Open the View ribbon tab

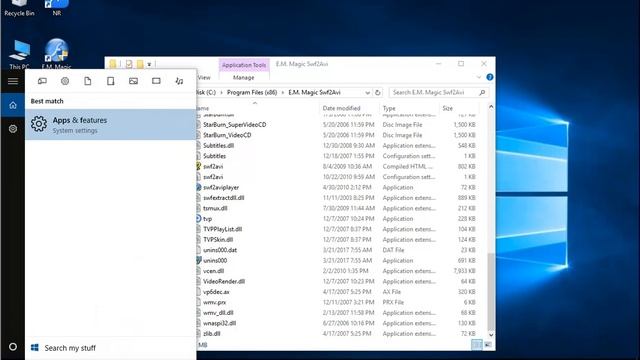tap(204, 78)
